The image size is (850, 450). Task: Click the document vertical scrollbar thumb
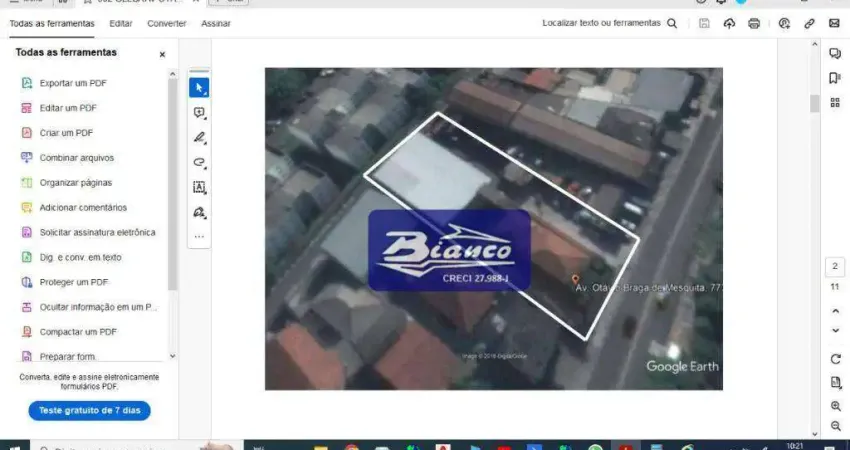814,104
